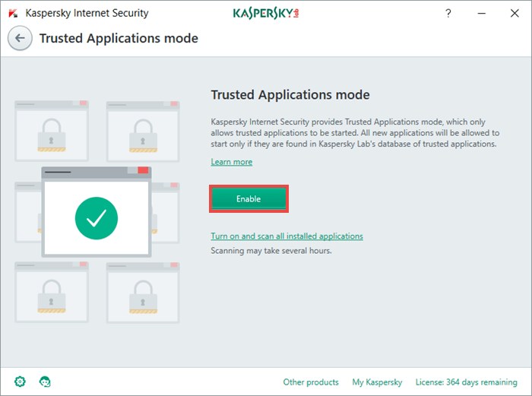Click the bottom-right locked window illustration
Screen dimensions: 532x396
tap(142, 290)
